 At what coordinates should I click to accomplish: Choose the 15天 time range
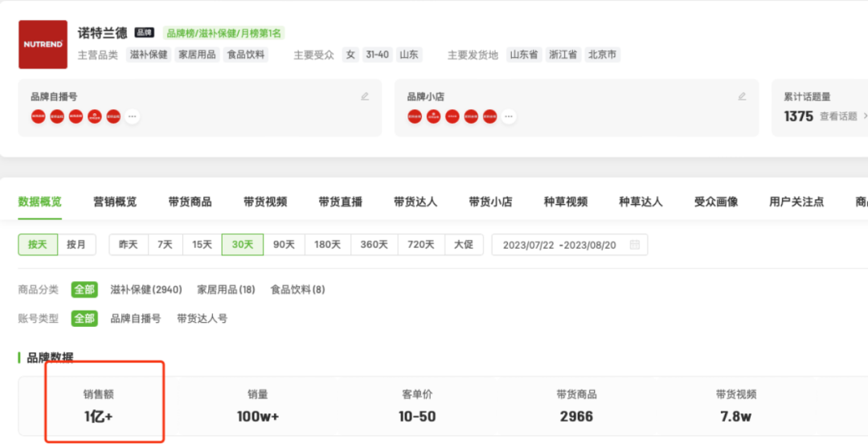tap(202, 244)
